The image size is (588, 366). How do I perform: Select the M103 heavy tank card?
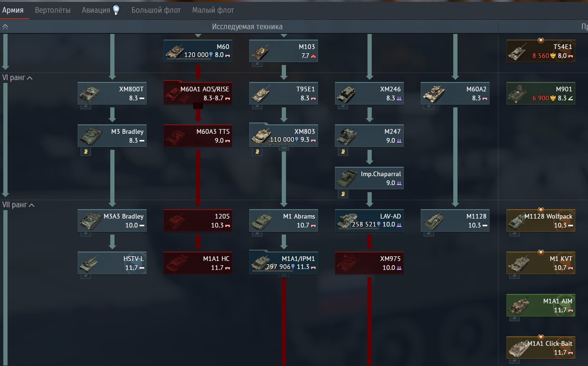[x=284, y=50]
